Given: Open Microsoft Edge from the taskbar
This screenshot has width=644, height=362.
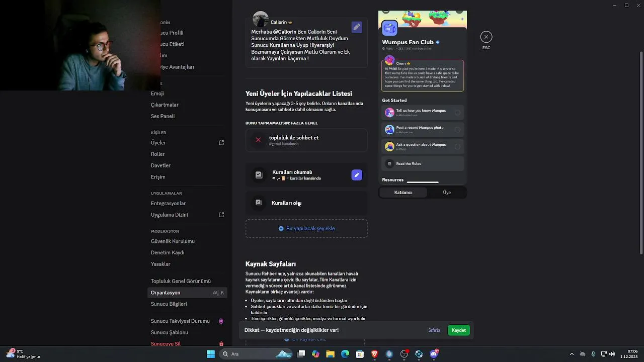Looking at the screenshot, I should [345, 354].
